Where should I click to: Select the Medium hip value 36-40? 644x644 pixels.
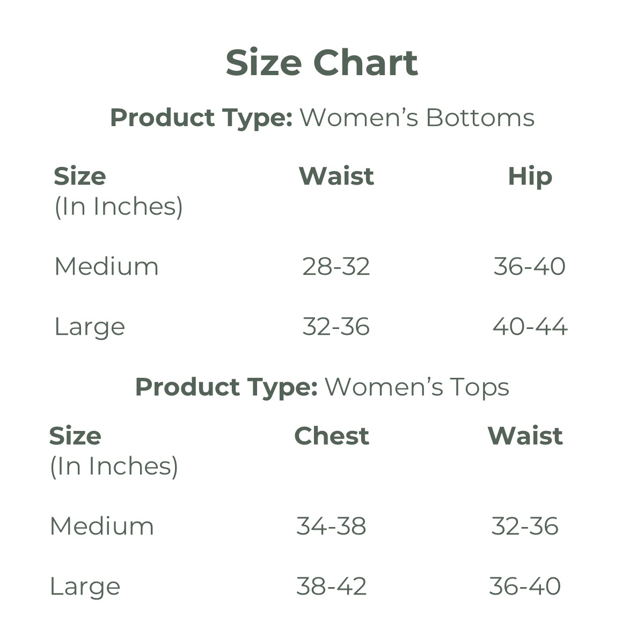point(529,266)
